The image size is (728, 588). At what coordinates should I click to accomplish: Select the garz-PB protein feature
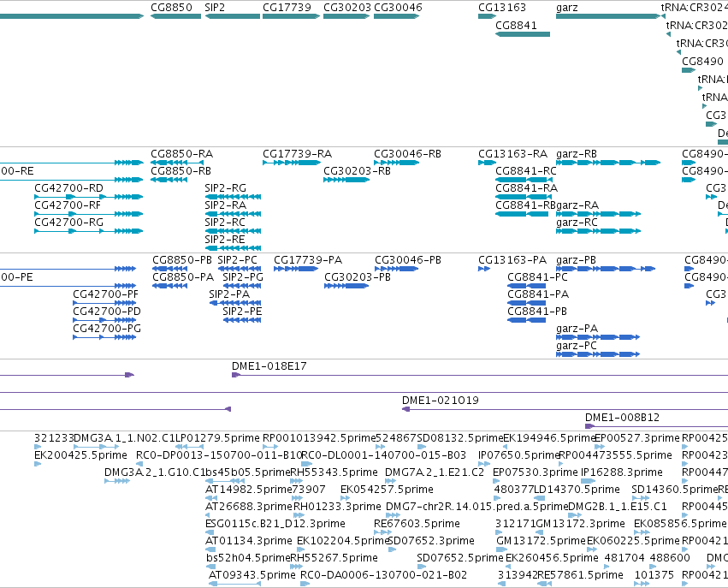(x=606, y=269)
